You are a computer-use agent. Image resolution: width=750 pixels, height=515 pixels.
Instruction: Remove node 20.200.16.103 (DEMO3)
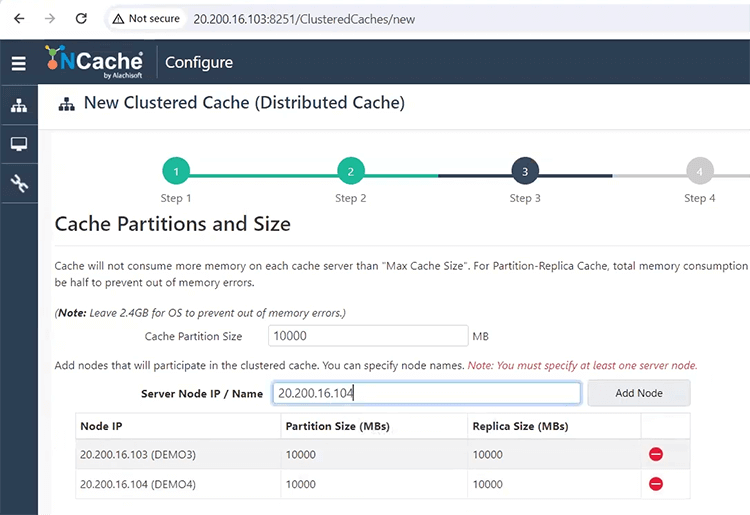656,454
